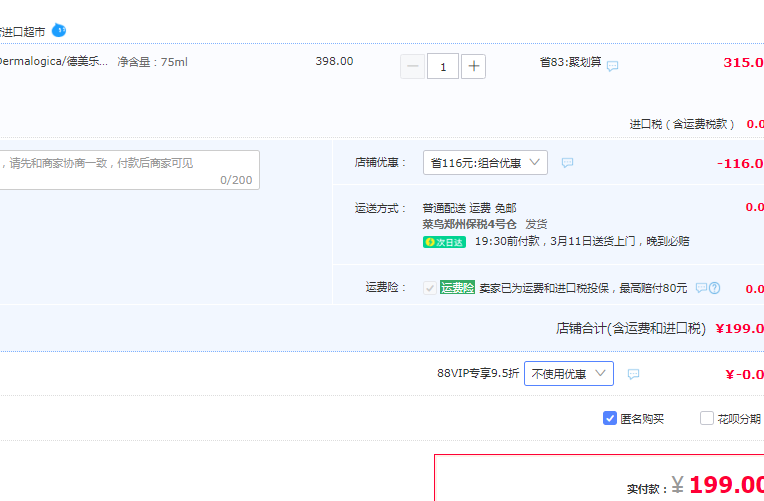
Task: Click the 88VIP专享9.5折 label
Action: (478, 373)
